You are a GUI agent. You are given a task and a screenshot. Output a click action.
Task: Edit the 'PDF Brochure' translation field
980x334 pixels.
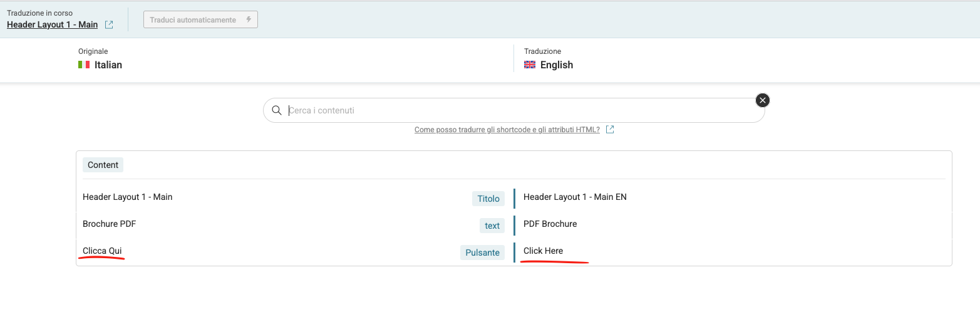[x=550, y=224]
